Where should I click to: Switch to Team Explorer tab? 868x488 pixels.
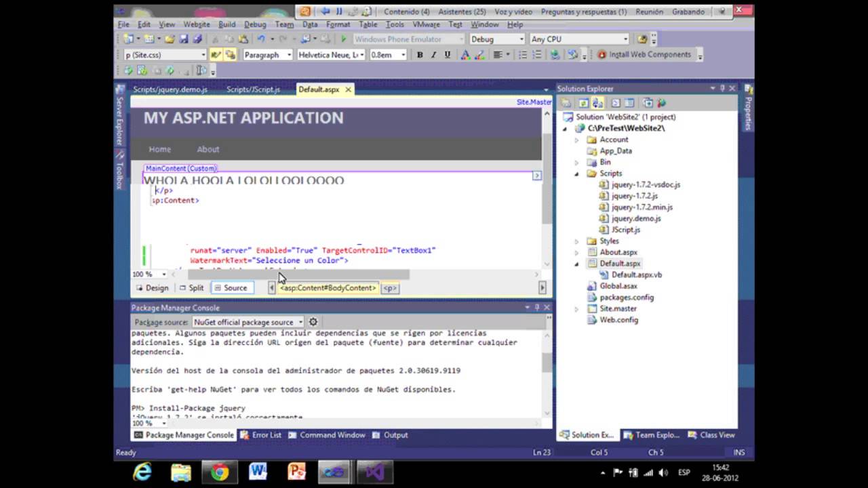click(x=651, y=435)
